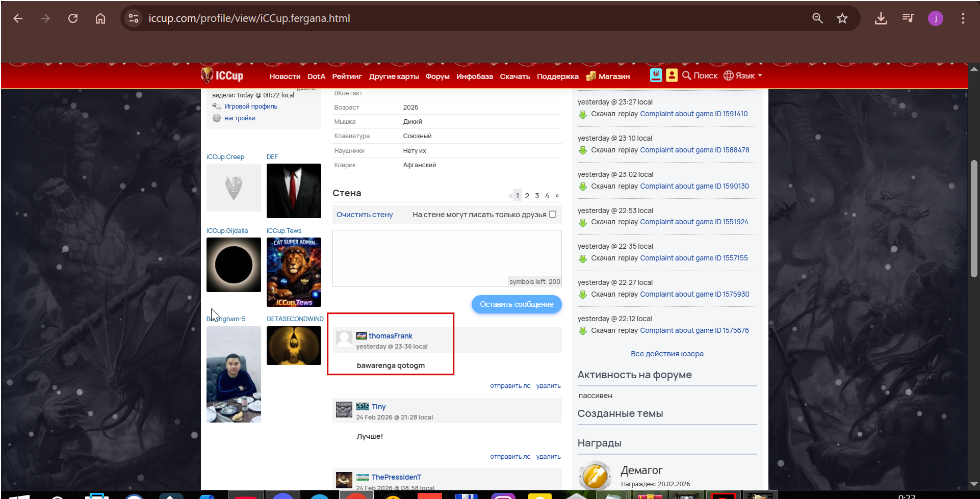Open Игровой профиль link

pyautogui.click(x=251, y=107)
